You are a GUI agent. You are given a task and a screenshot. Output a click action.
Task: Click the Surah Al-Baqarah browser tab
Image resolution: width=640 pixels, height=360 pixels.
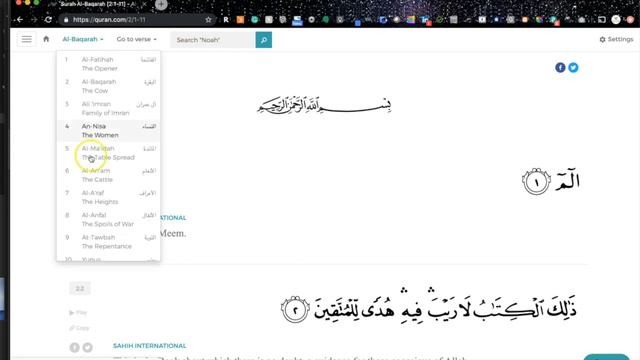click(97, 4)
